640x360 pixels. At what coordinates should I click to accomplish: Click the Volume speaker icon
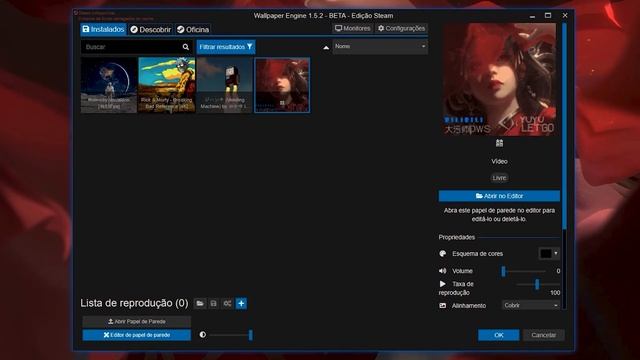pyautogui.click(x=442, y=271)
